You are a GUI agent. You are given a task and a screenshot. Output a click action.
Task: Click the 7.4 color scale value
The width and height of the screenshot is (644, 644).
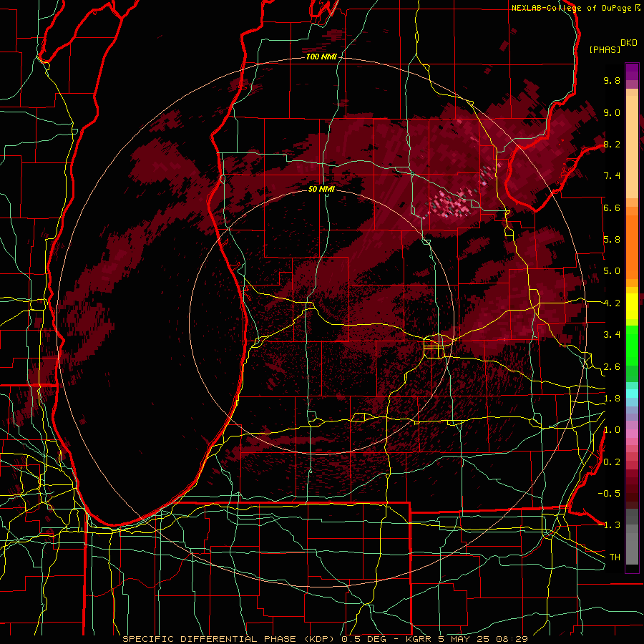point(612,176)
